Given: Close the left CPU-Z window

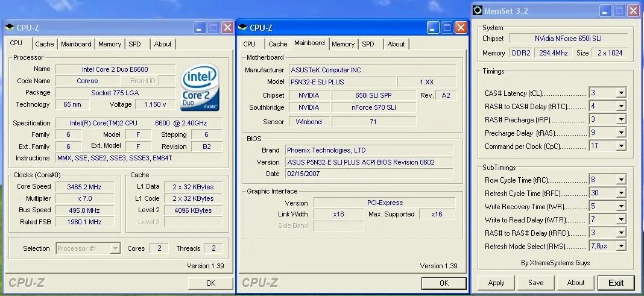Looking at the screenshot, I should [x=227, y=28].
